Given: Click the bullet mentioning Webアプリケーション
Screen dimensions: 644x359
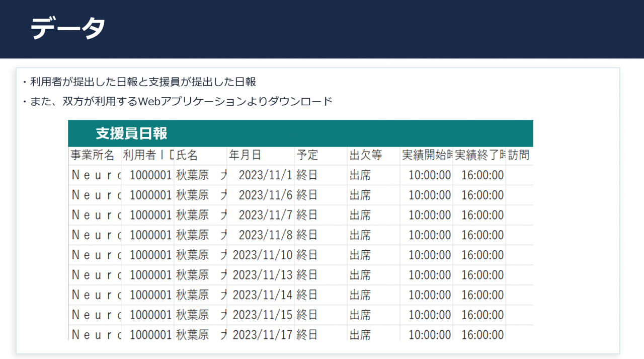Looking at the screenshot, I should coord(177,101).
